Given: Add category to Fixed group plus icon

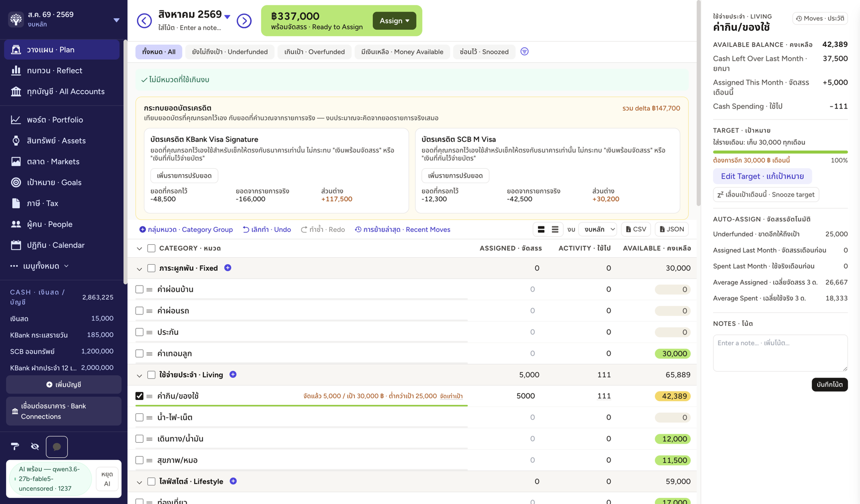Looking at the screenshot, I should [227, 268].
